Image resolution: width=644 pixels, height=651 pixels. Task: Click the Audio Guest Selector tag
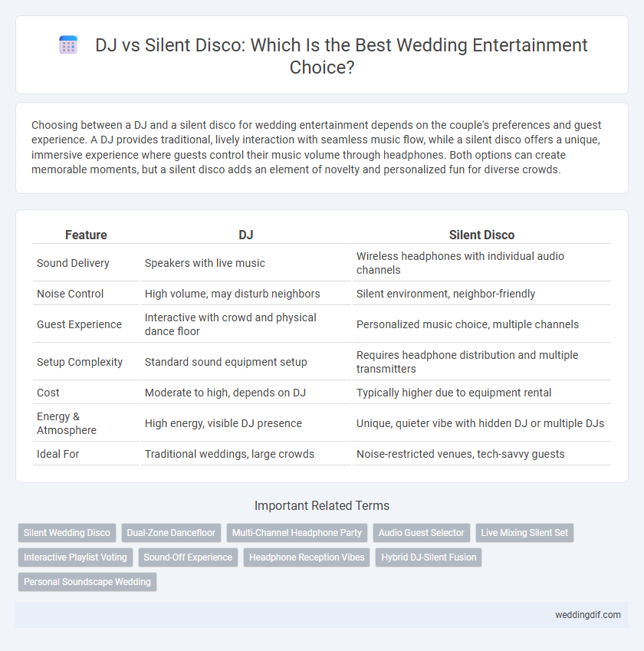tap(422, 533)
